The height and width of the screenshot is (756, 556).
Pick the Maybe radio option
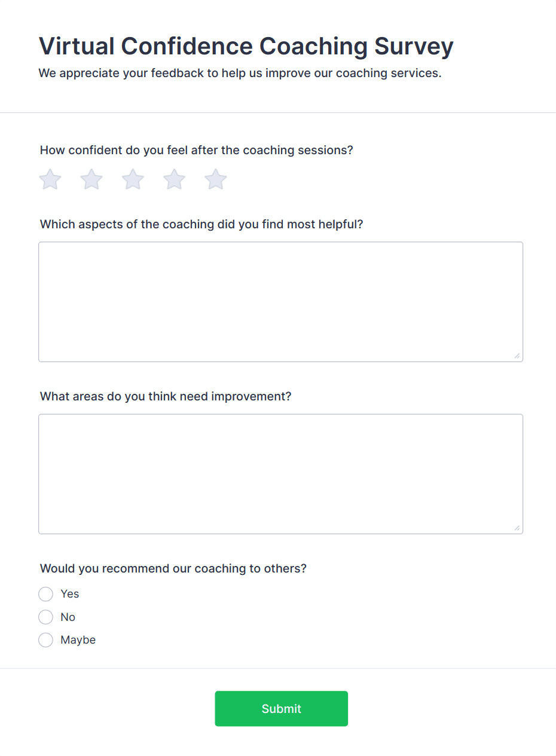(x=46, y=640)
